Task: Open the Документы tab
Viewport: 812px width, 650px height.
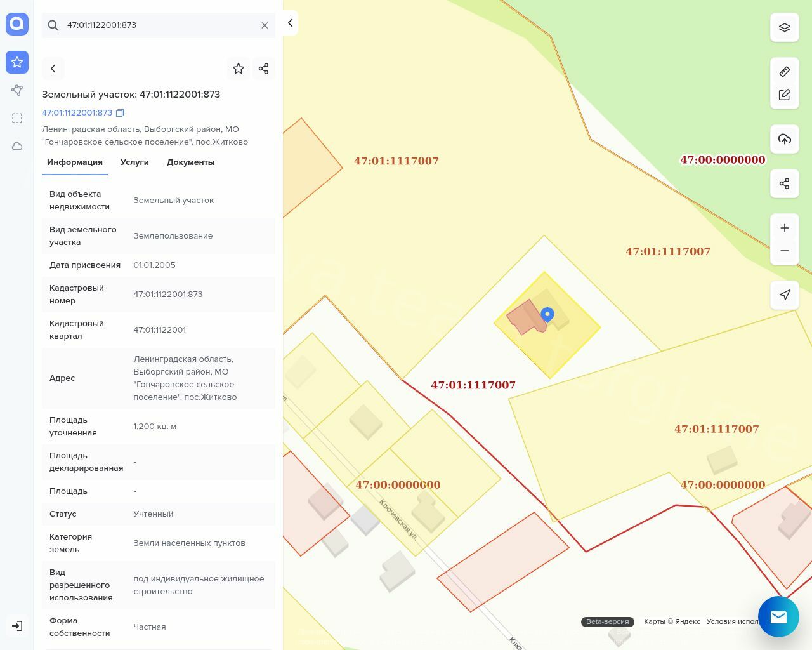Action: [190, 162]
